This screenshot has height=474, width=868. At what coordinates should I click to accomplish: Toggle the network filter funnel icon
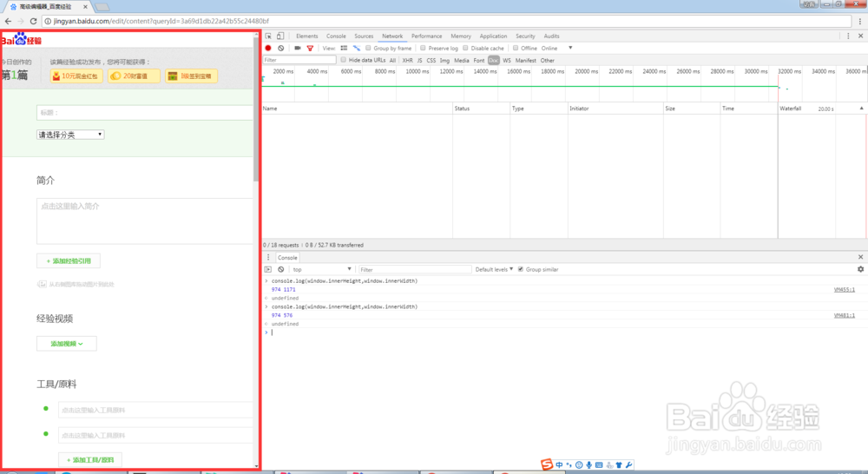point(310,48)
